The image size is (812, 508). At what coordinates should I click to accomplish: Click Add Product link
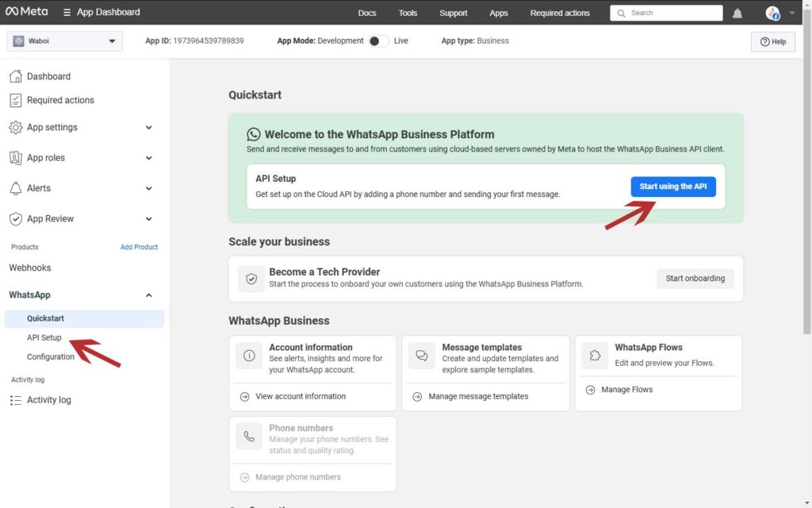pos(139,248)
